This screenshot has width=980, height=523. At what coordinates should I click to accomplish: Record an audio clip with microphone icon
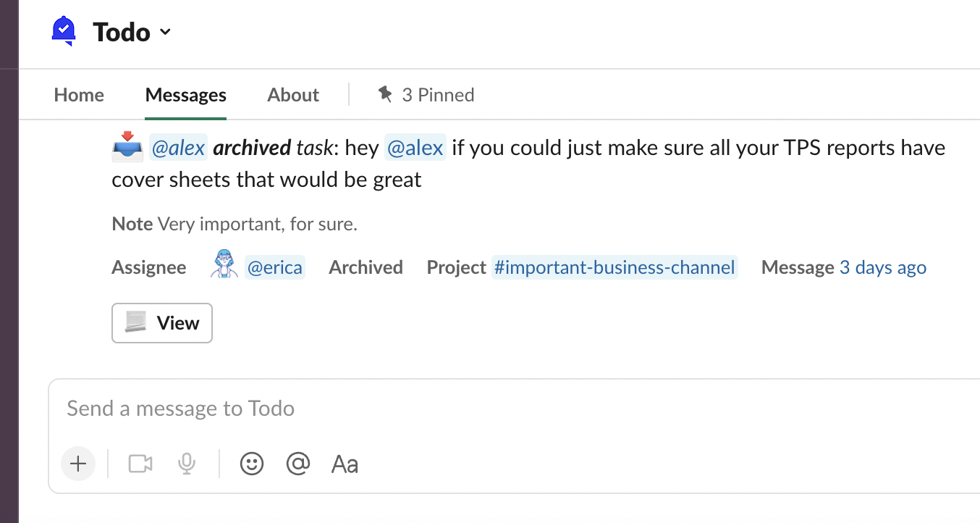click(x=187, y=464)
